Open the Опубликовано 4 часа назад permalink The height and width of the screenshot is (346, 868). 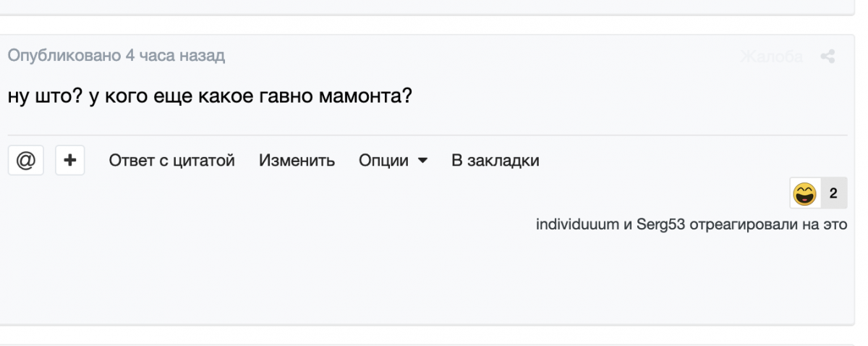(116, 56)
